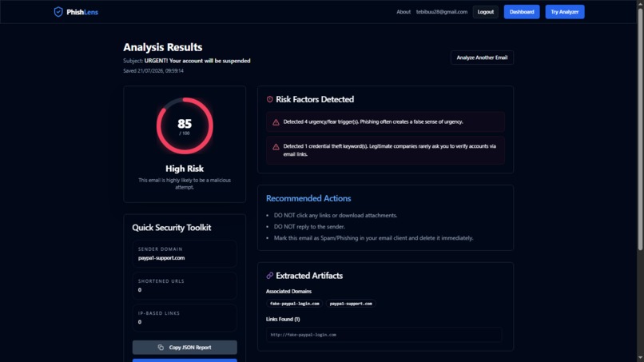Click the Try Analyzer button

(565, 12)
